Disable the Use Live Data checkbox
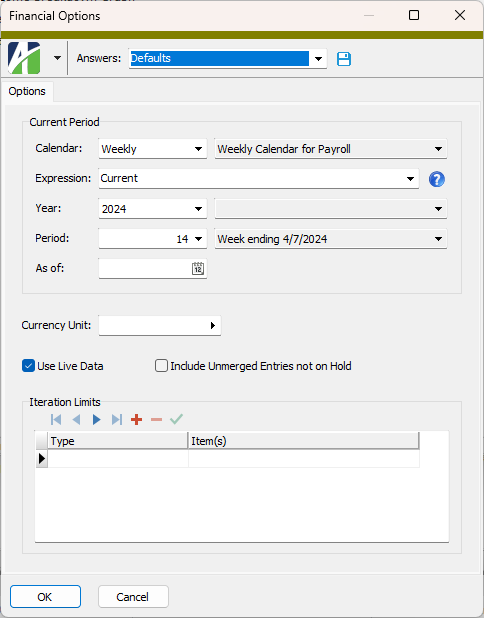This screenshot has width=484, height=618. pos(28,366)
